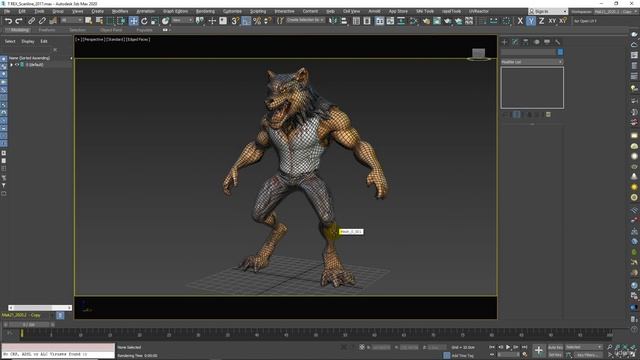Viewport: 640px width, 360px height.
Task: Open the Display tab in command panel
Action: [x=547, y=42]
